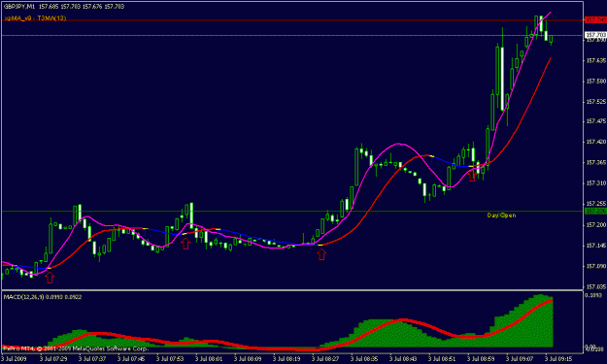This screenshot has width=607, height=364.
Task: Select the red buy arrow near 08:27
Action: [x=321, y=254]
